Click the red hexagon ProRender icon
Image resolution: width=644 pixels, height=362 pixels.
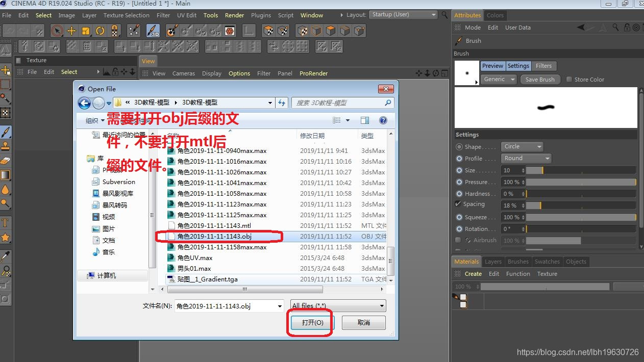pos(230,31)
